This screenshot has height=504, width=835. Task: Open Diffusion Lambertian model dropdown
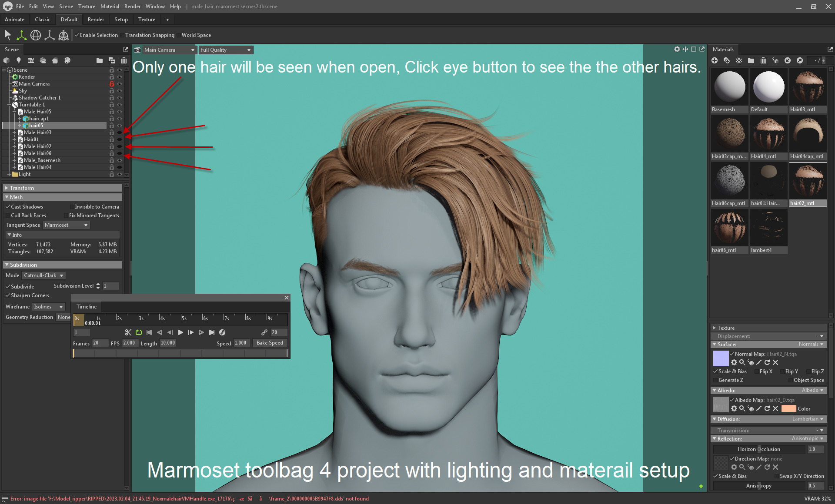pos(808,419)
